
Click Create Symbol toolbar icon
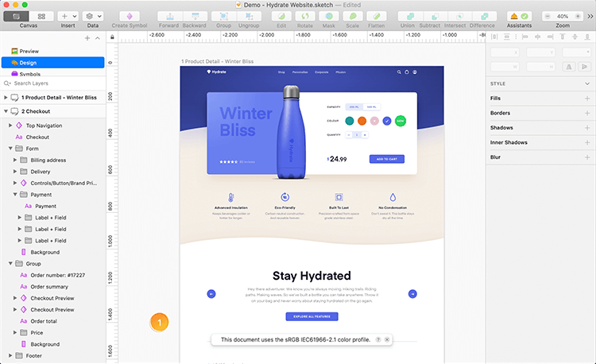pyautogui.click(x=130, y=17)
